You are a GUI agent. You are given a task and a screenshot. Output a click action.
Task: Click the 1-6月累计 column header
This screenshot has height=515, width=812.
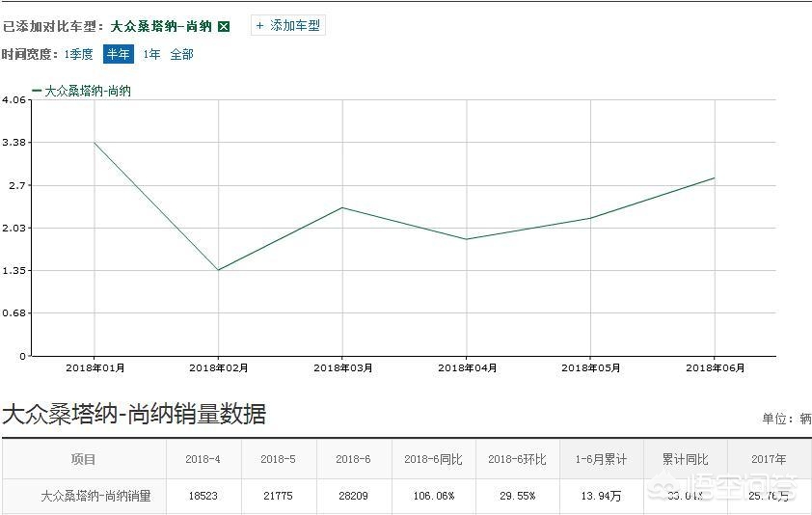601,459
